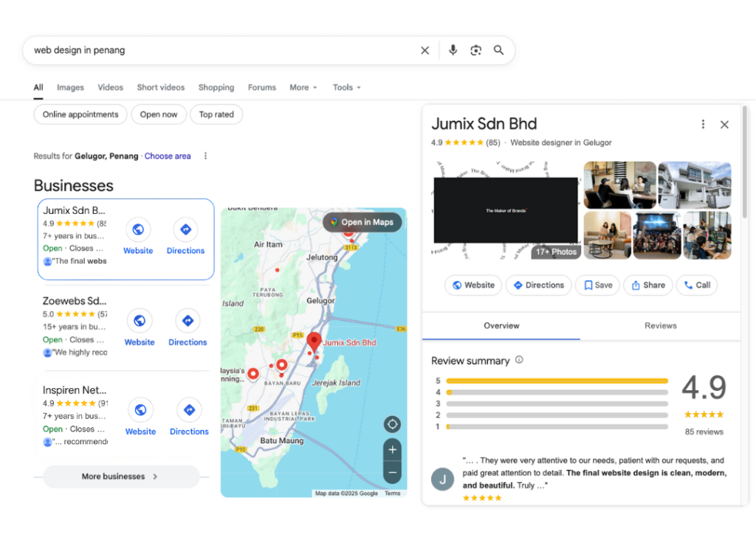Center map on my location
Image resolution: width=756 pixels, height=537 pixels.
click(x=393, y=424)
